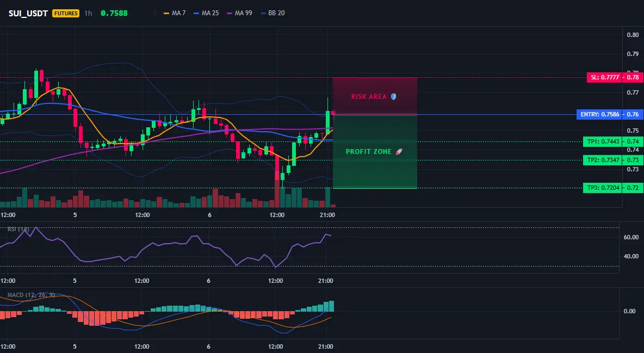Click the 40.00 RSI axis value
This screenshot has width=644, height=353.
coord(631,256)
